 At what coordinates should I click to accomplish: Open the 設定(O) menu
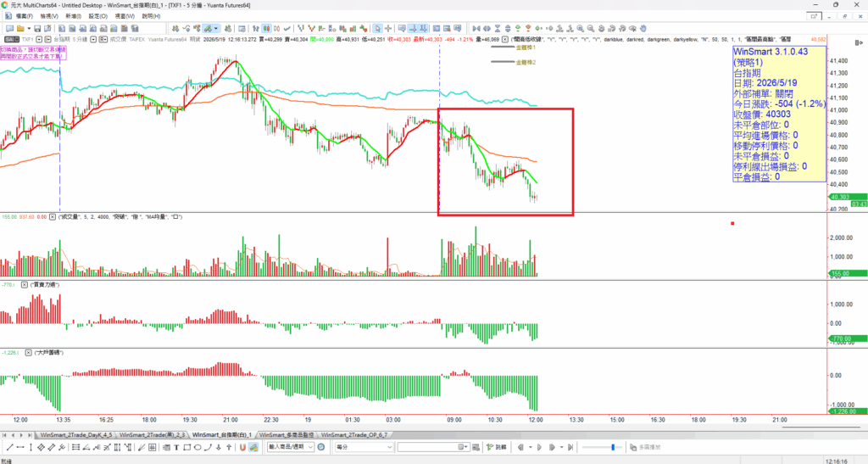98,16
